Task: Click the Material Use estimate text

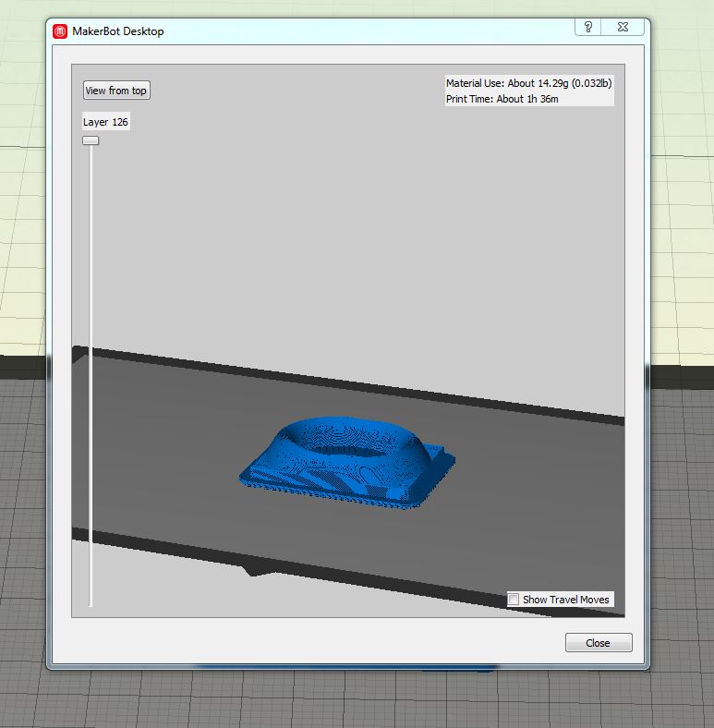Action: 528,83
